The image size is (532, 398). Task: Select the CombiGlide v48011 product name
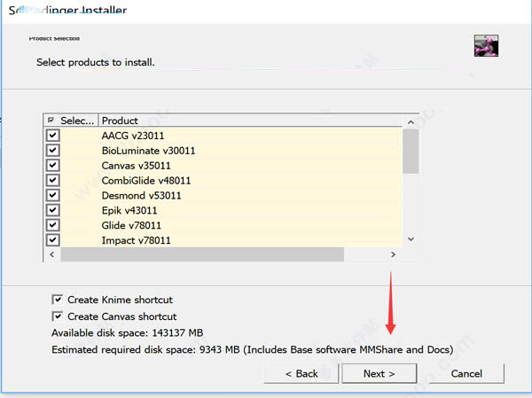146,181
